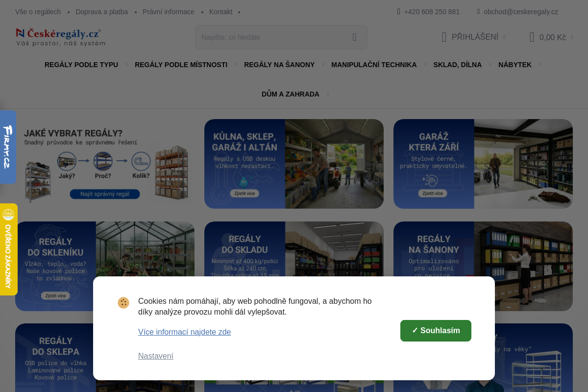Open the Sklad, dílna menu item
588x392 pixels.
tap(458, 65)
